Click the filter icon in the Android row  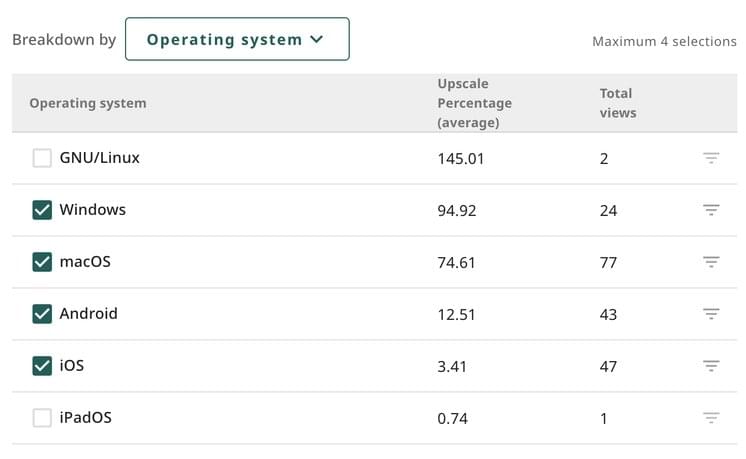click(711, 314)
